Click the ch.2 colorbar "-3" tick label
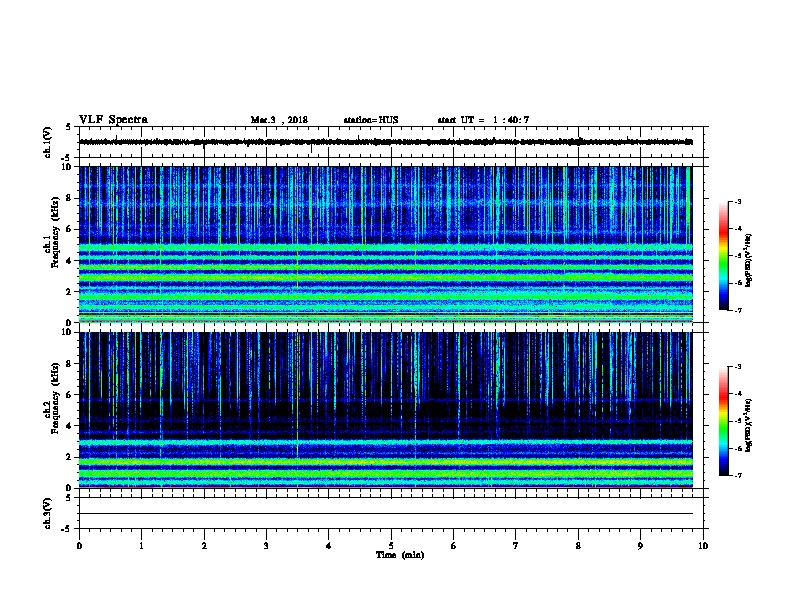This screenshot has height=612, width=792. click(x=737, y=367)
